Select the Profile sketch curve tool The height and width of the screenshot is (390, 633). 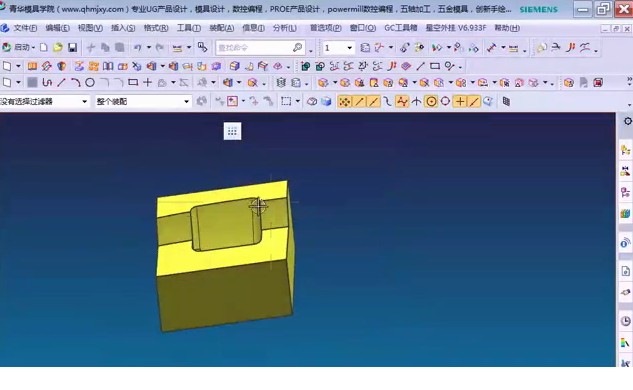[47, 83]
